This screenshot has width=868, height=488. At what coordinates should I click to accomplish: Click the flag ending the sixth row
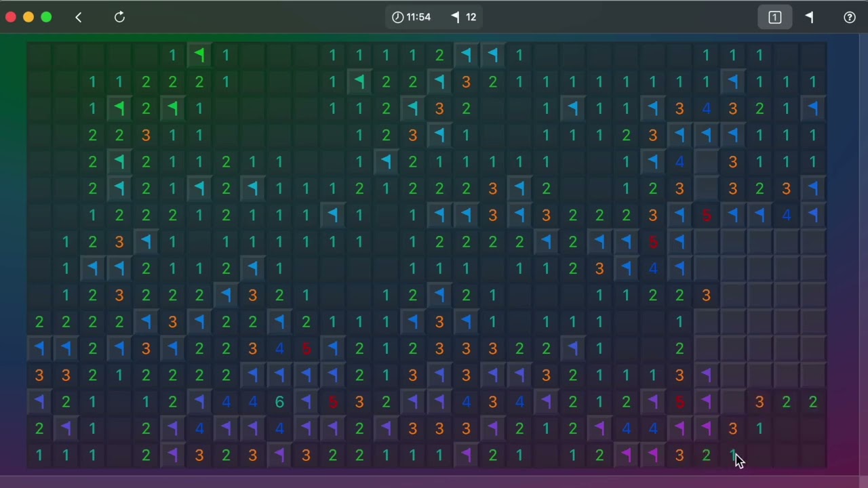pos(813,188)
